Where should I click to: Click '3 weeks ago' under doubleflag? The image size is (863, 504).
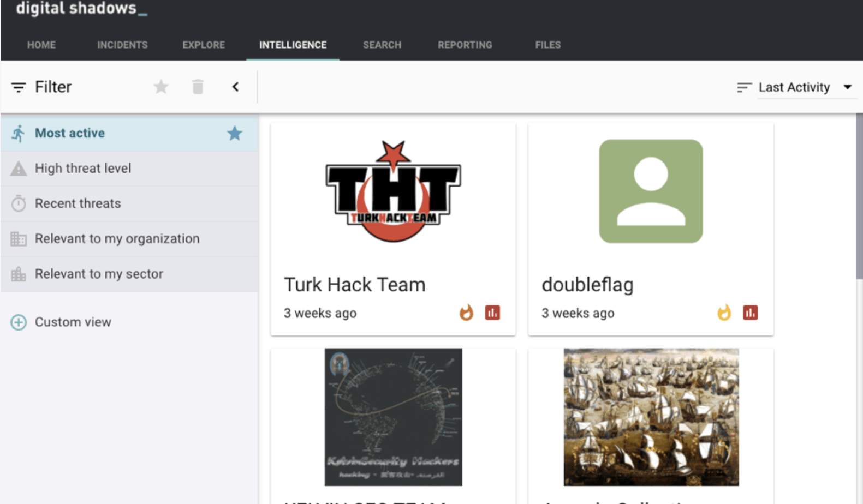[x=578, y=313]
